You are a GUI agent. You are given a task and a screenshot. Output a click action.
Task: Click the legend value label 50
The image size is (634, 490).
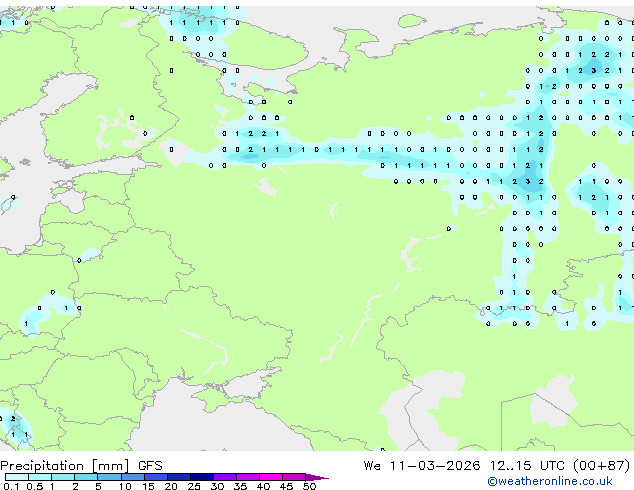(x=309, y=486)
